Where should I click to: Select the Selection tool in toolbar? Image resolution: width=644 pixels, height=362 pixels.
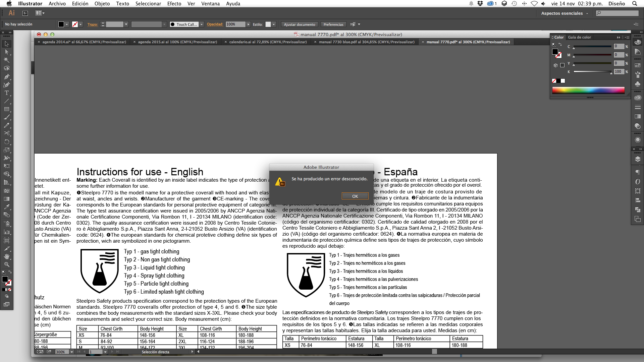point(6,43)
